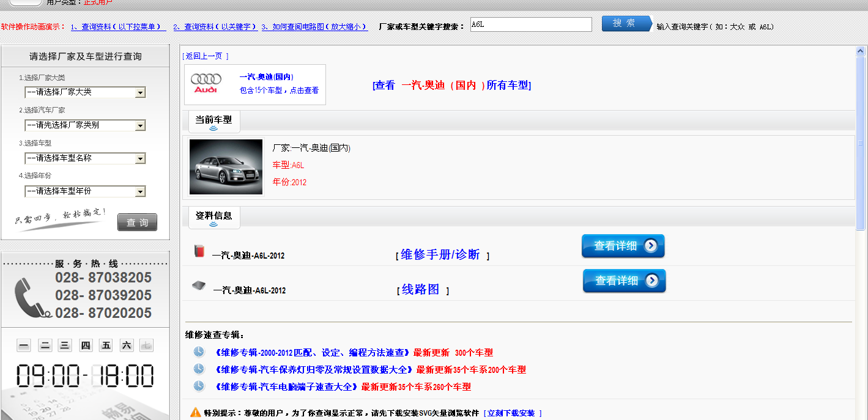Click the red book icon for A6L-2012 manual
The width and height of the screenshot is (868, 420).
point(199,251)
